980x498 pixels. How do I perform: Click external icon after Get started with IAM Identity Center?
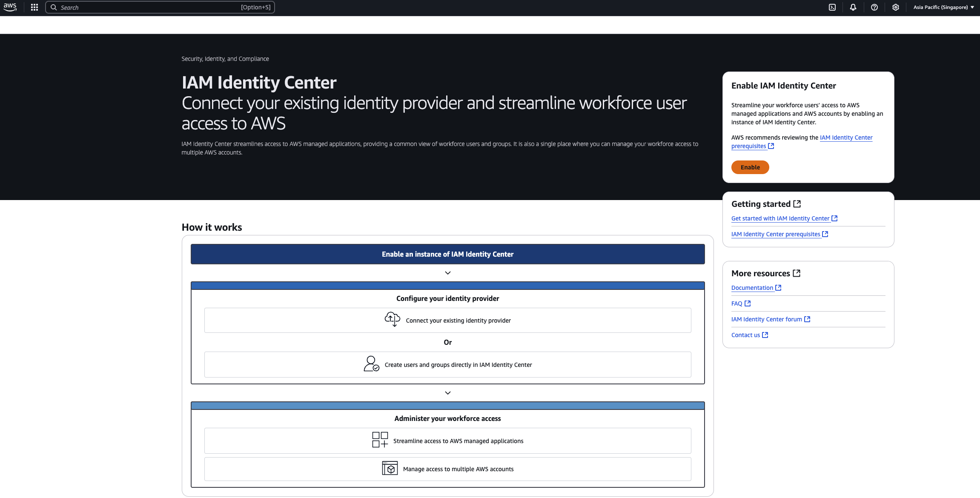coord(834,218)
